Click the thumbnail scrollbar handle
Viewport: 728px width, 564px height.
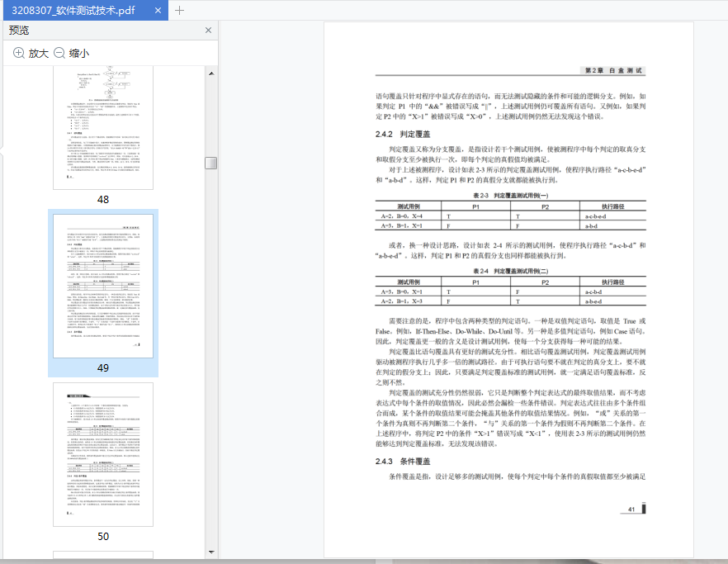point(211,163)
